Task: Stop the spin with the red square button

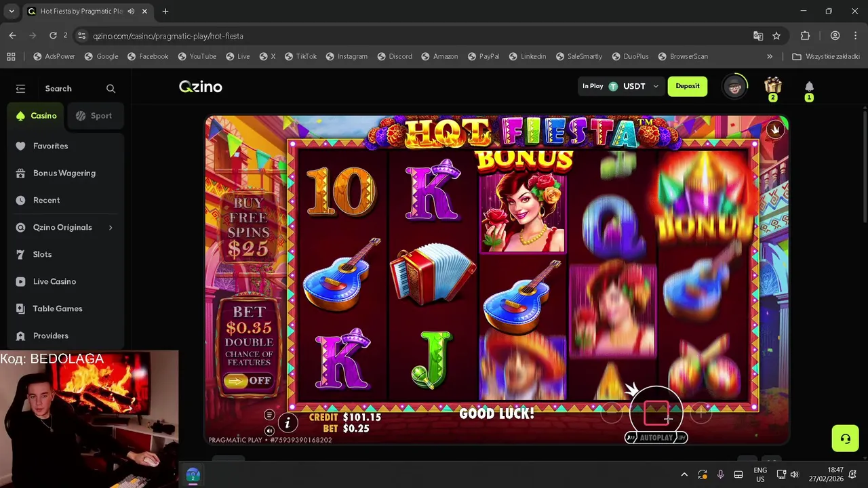Action: [656, 413]
